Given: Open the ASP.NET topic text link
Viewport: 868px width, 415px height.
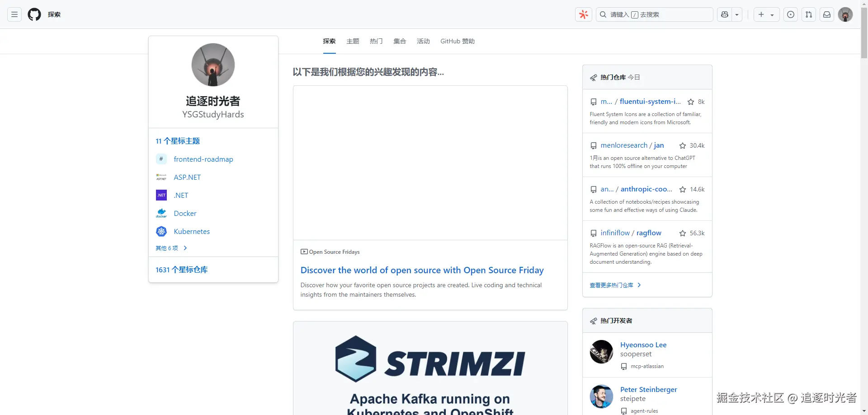Looking at the screenshot, I should [187, 177].
